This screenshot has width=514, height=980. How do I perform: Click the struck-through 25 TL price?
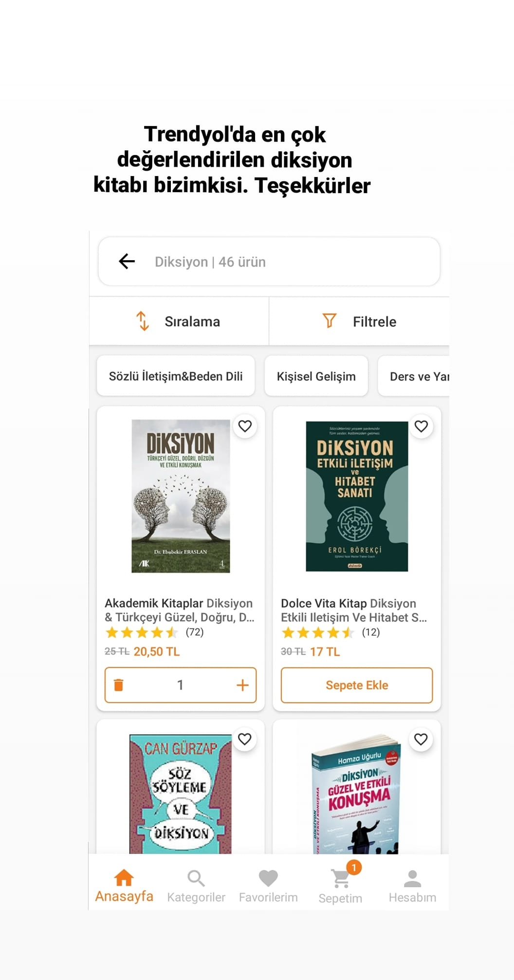coord(117,651)
